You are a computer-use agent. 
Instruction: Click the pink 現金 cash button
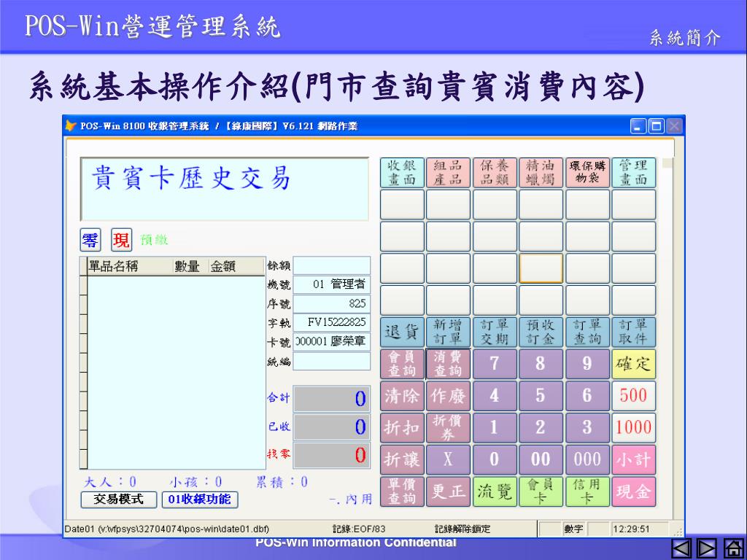pos(634,492)
